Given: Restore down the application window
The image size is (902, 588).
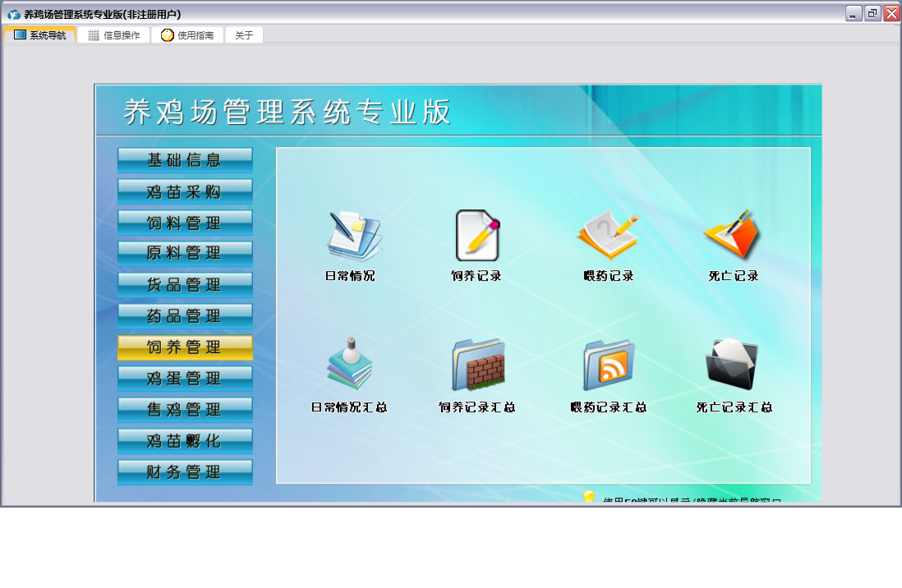Looking at the screenshot, I should (x=872, y=13).
